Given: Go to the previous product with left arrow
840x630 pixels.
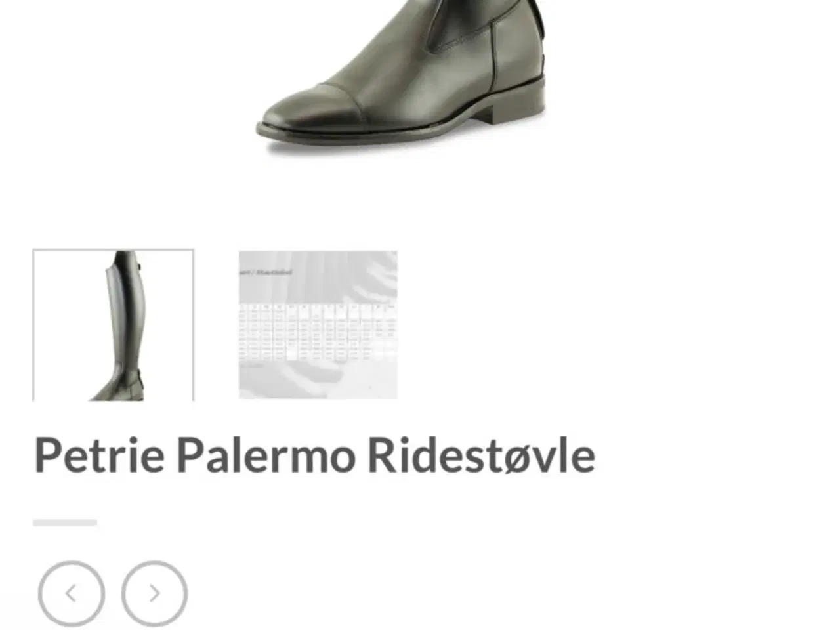Looking at the screenshot, I should click(x=71, y=593).
